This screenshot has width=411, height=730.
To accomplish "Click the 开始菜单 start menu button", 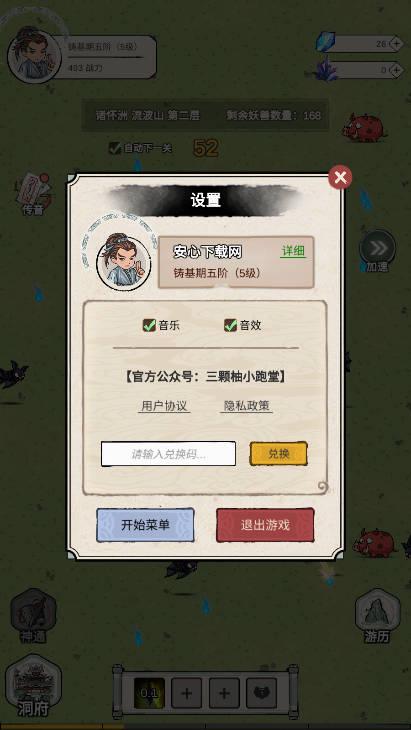I will [x=145, y=525].
